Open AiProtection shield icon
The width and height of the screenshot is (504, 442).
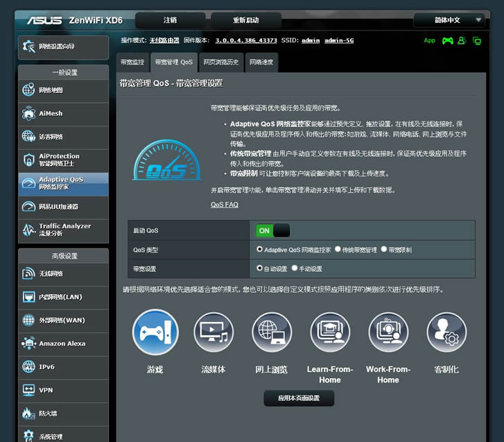pos(28,160)
